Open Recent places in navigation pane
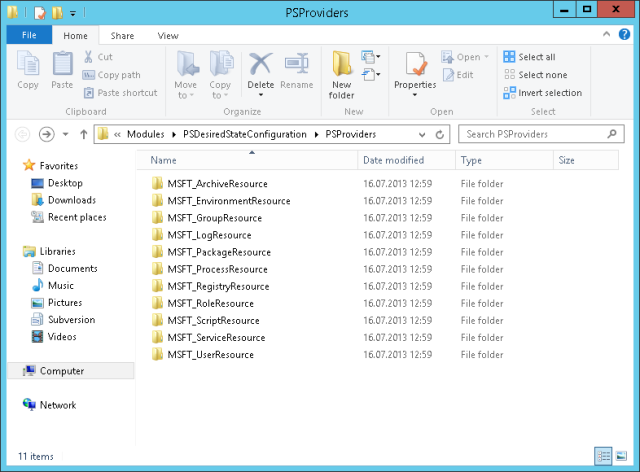640x472 pixels. [x=77, y=217]
